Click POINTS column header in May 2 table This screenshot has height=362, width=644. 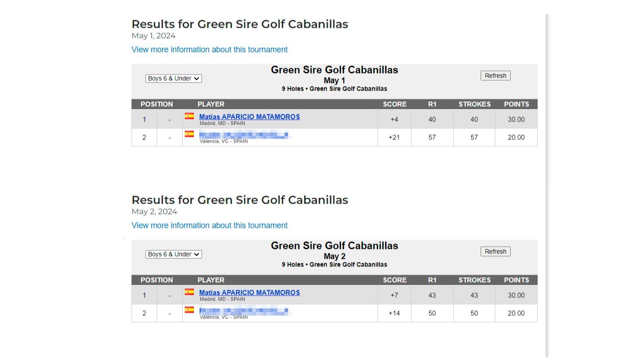(516, 280)
